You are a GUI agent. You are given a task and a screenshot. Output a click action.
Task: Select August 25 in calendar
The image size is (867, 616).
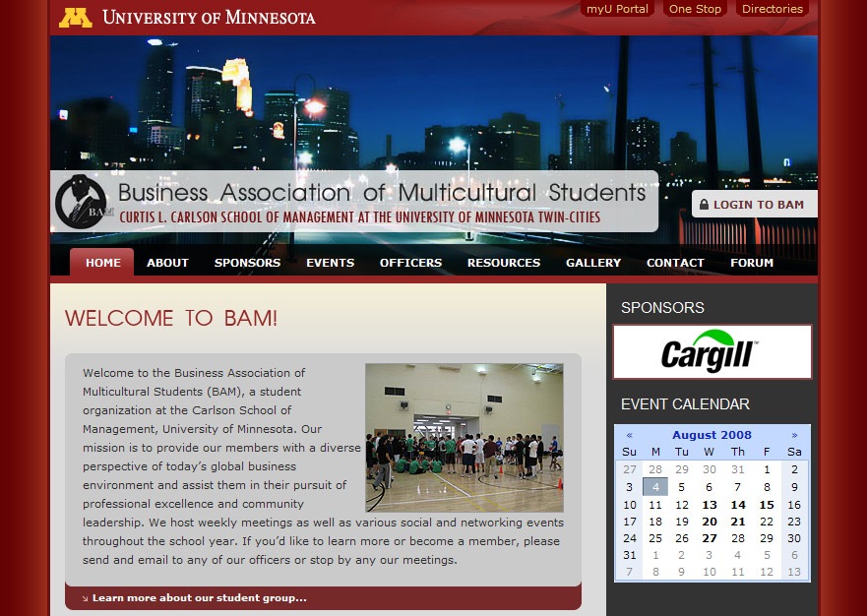pos(655,538)
